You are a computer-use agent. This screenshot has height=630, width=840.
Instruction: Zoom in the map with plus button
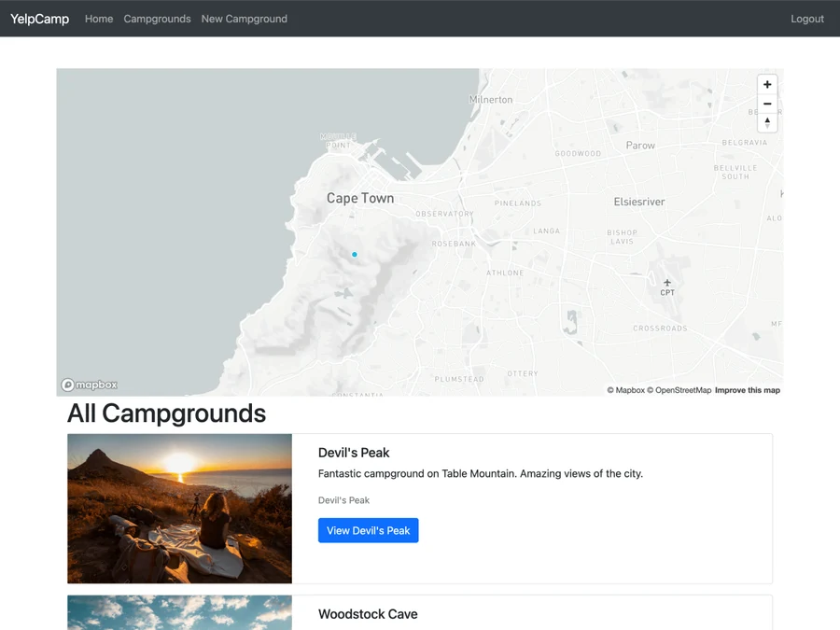tap(767, 85)
